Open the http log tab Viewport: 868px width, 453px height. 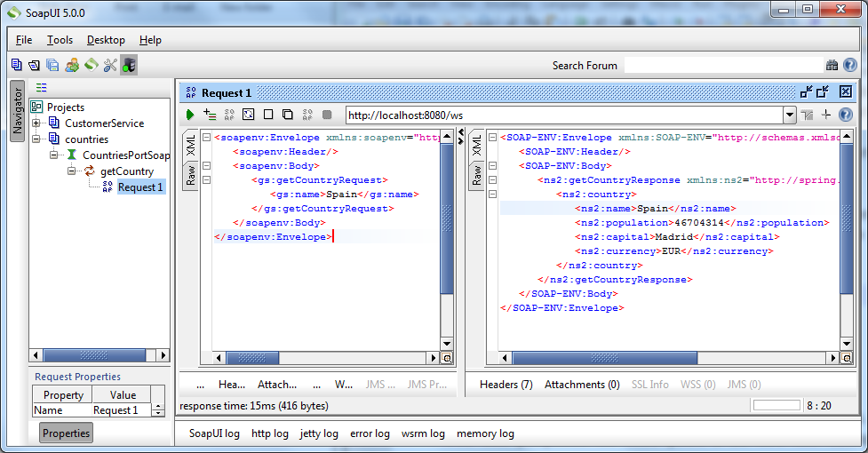coord(270,433)
